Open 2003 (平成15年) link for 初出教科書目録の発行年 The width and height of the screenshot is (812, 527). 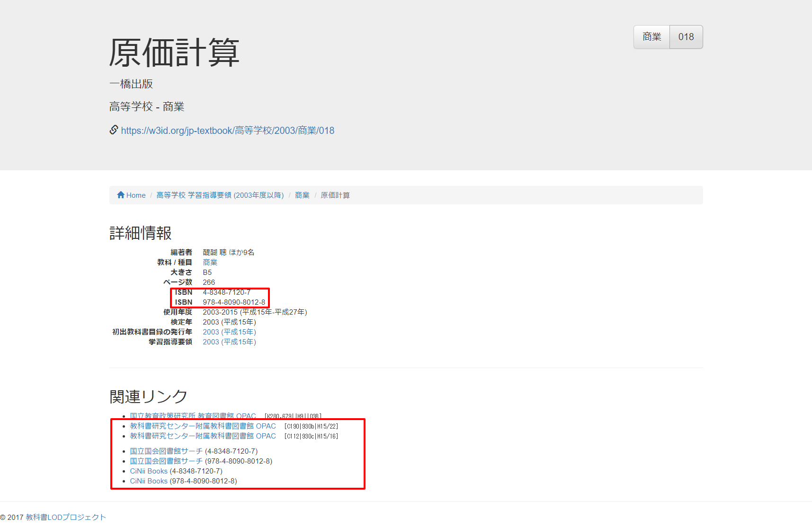point(229,332)
